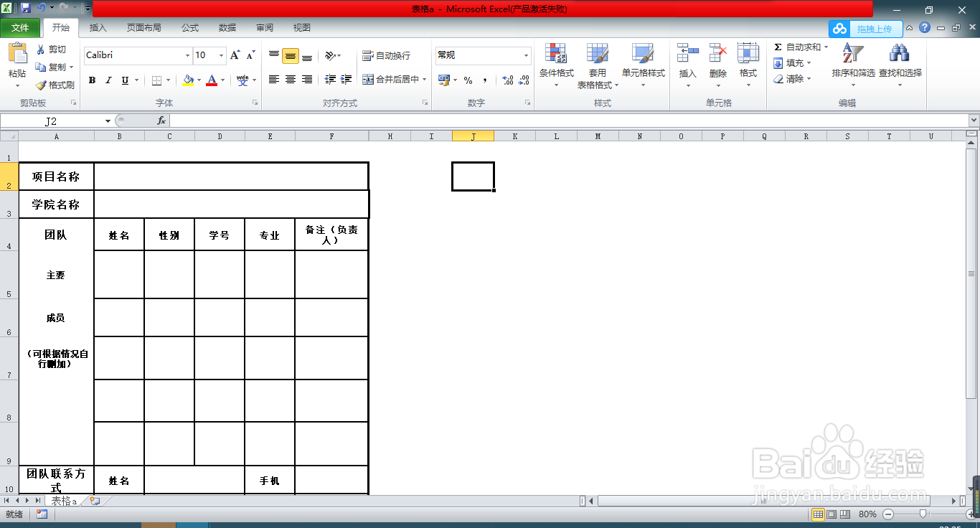Switch to the 数据 Data tab
This screenshot has width=980, height=528.
(227, 28)
